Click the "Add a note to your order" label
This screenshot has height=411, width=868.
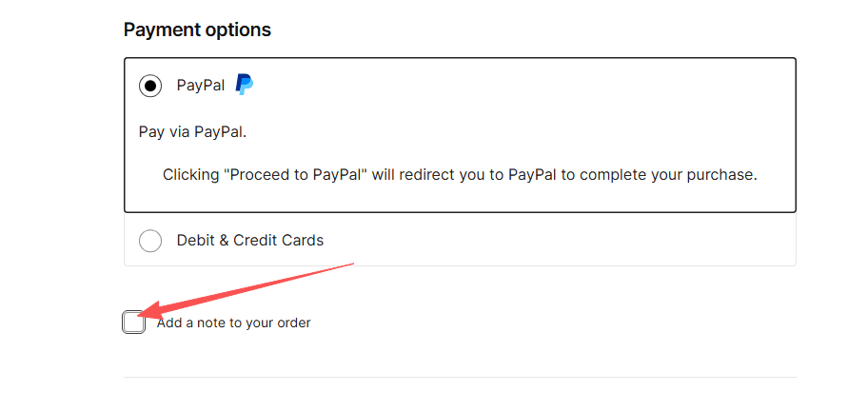(x=234, y=323)
